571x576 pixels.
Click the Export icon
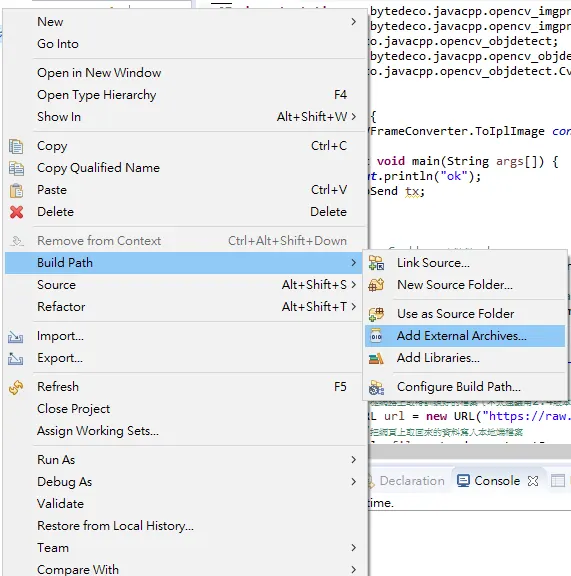tap(15, 358)
